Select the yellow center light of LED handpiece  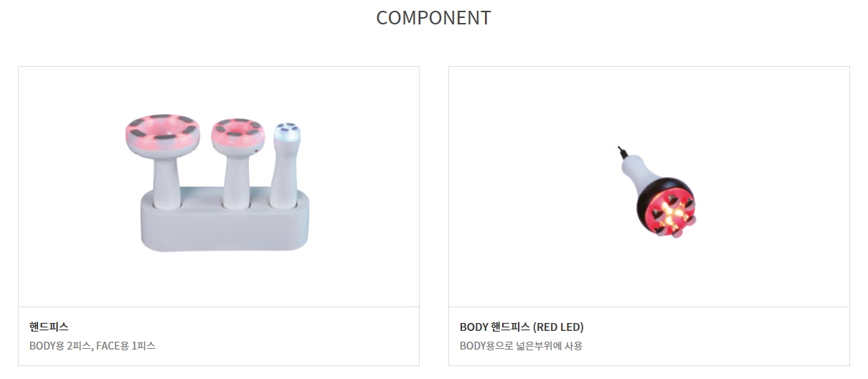tap(669, 212)
